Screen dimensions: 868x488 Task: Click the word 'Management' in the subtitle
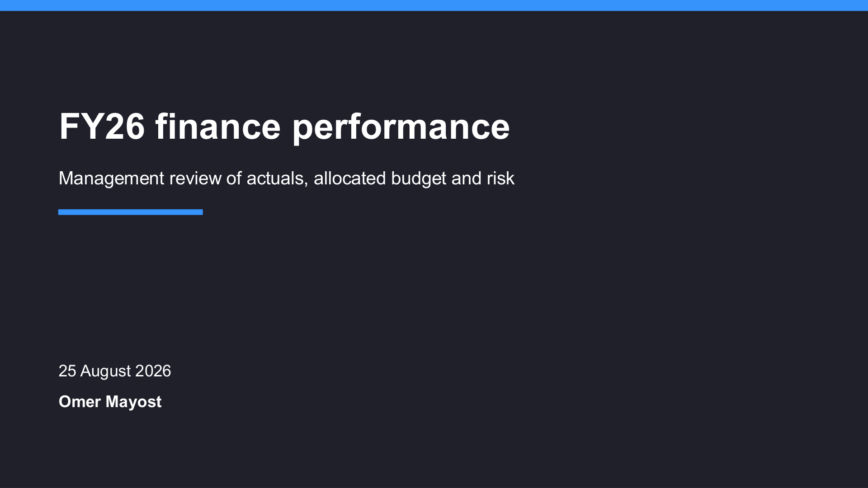(111, 179)
